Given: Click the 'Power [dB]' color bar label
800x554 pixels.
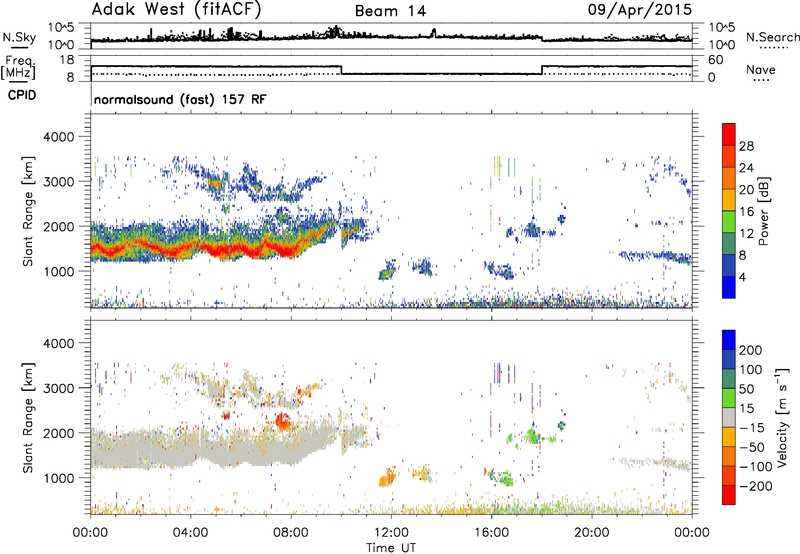Looking at the screenshot, I should [763, 211].
